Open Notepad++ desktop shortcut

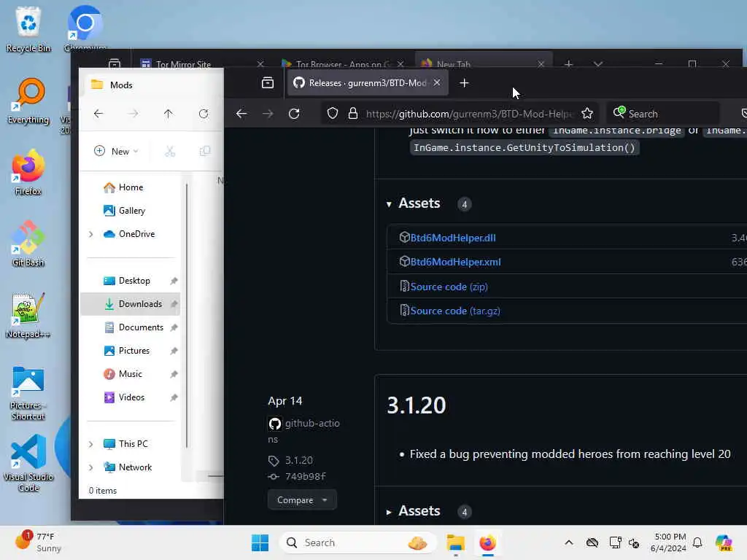28,315
